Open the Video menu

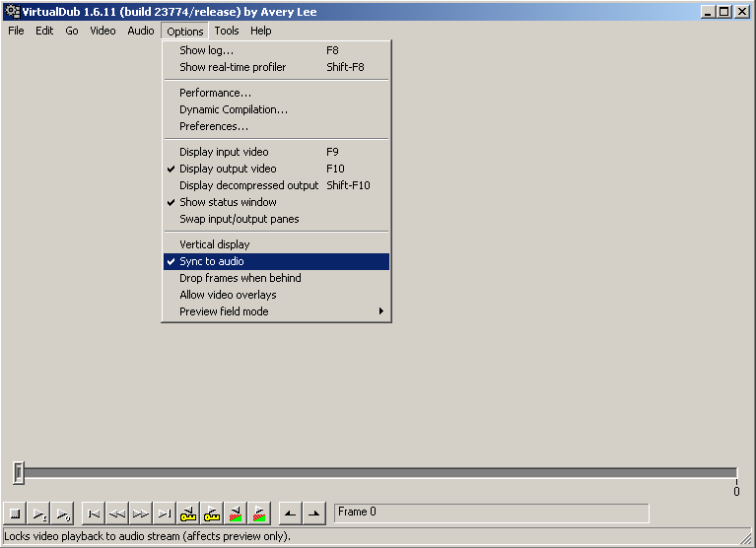click(103, 31)
